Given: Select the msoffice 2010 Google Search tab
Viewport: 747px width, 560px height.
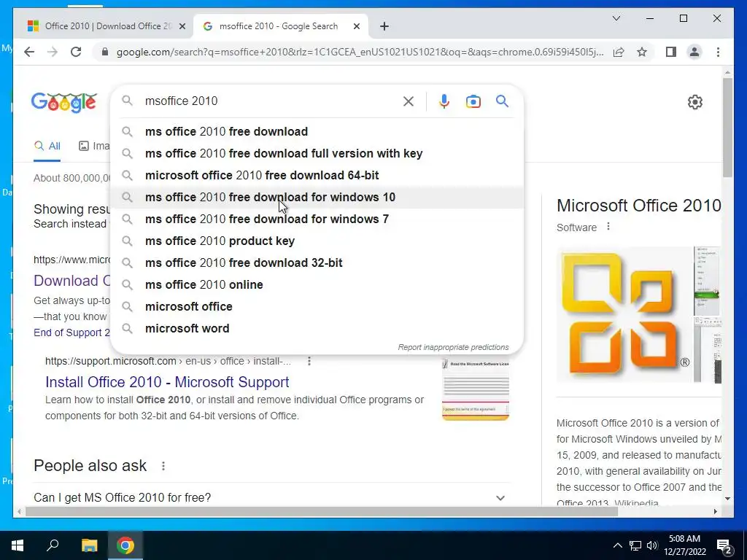Looking at the screenshot, I should [x=279, y=26].
